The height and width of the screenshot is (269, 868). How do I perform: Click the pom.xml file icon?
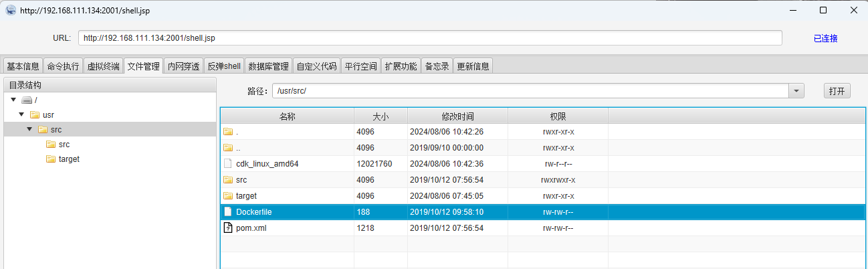228,228
